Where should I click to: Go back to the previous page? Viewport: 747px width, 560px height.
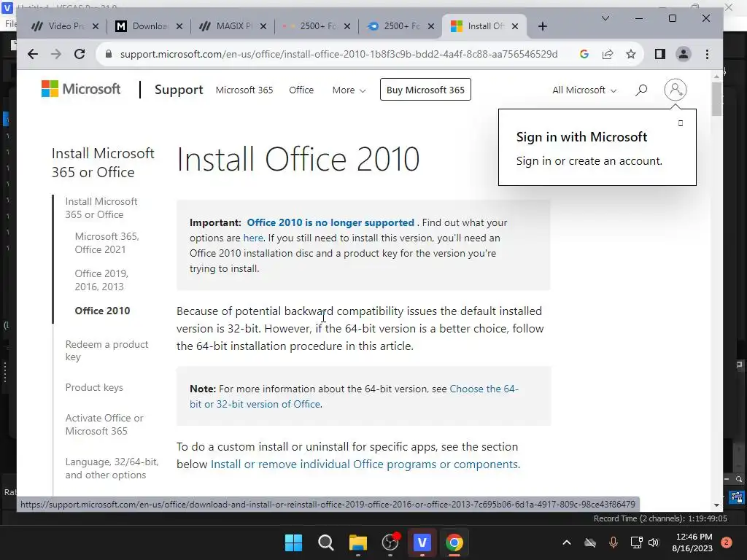tap(32, 54)
